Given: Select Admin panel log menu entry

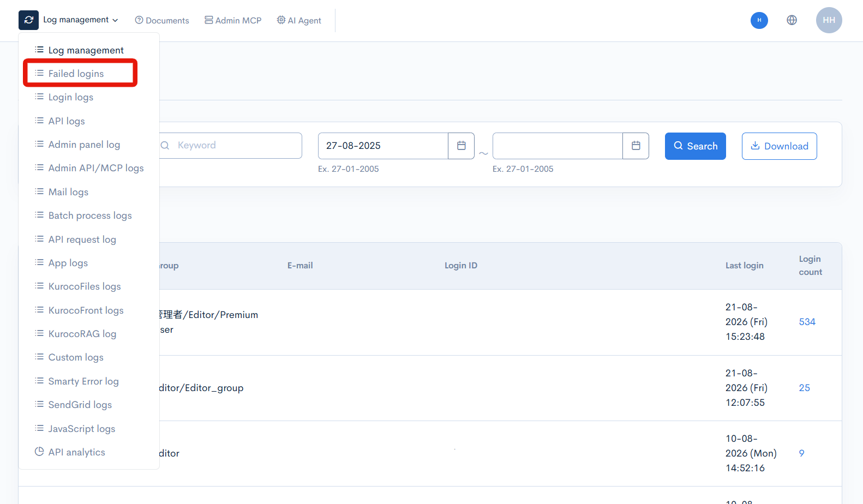Looking at the screenshot, I should [77, 145].
